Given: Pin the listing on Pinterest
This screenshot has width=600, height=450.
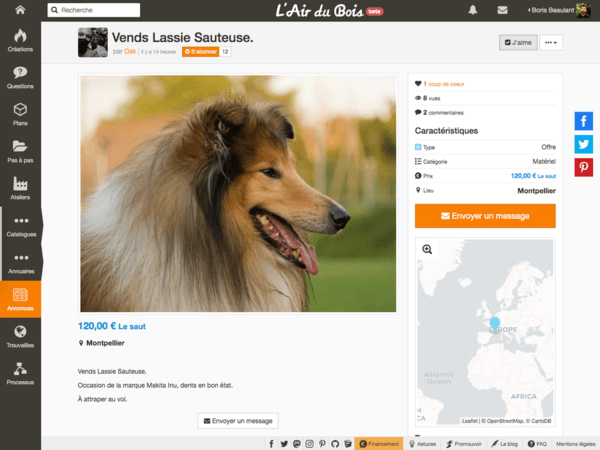Looking at the screenshot, I should coord(584,167).
